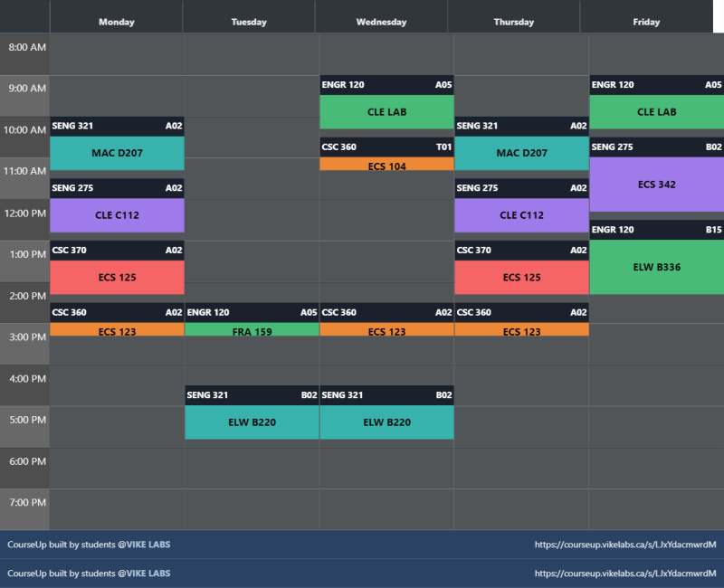Click the Wednesday column header

click(x=380, y=21)
